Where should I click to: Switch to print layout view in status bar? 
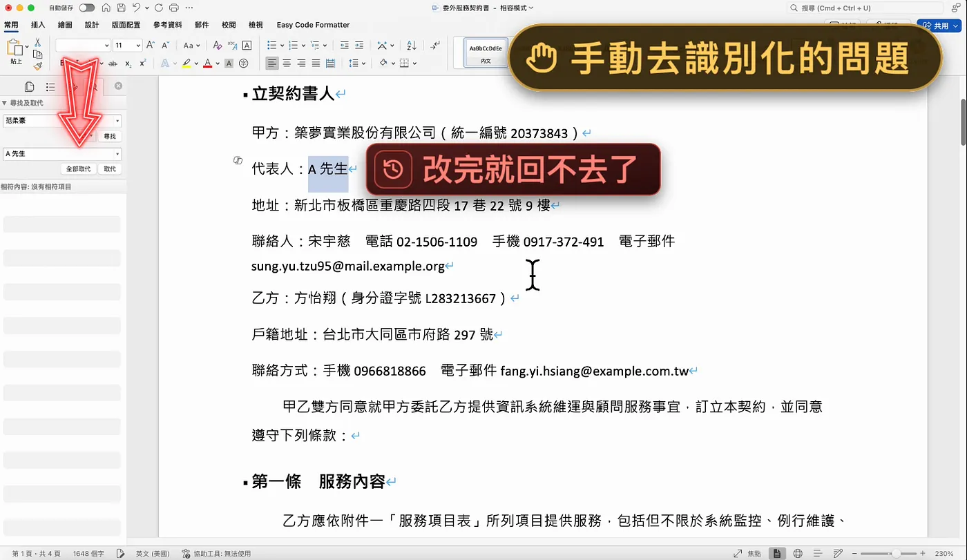click(x=778, y=553)
